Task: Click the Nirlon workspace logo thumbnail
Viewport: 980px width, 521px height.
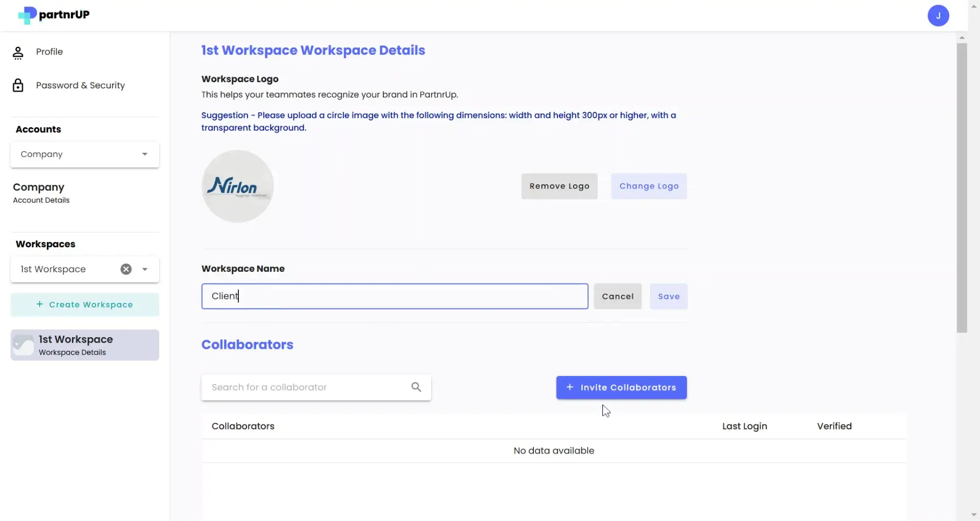Action: [x=237, y=186]
